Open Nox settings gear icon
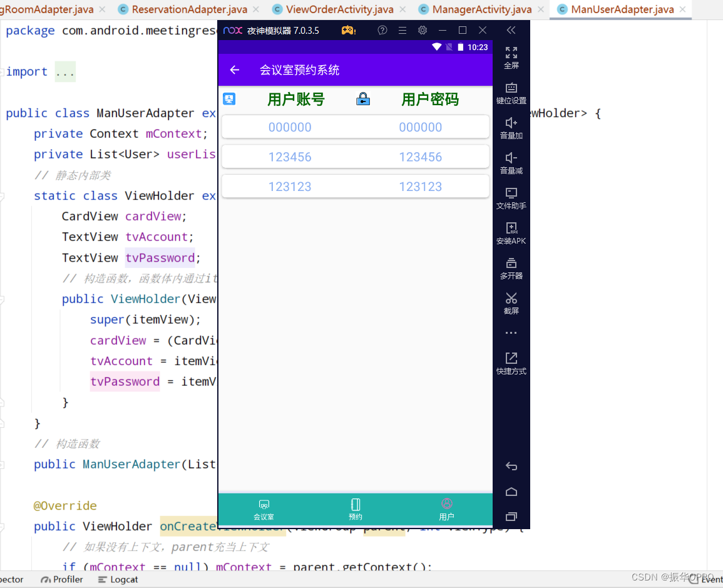723x588 pixels. pyautogui.click(x=423, y=31)
